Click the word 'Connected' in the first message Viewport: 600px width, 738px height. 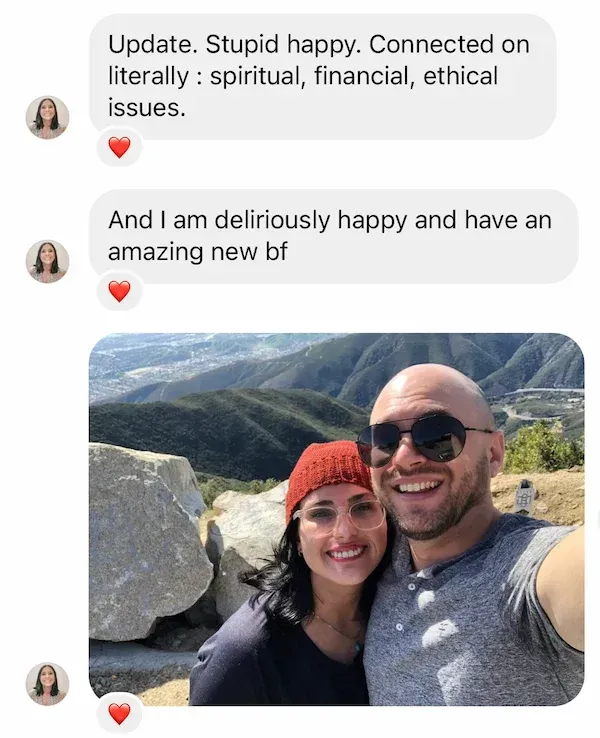[x=431, y=45]
